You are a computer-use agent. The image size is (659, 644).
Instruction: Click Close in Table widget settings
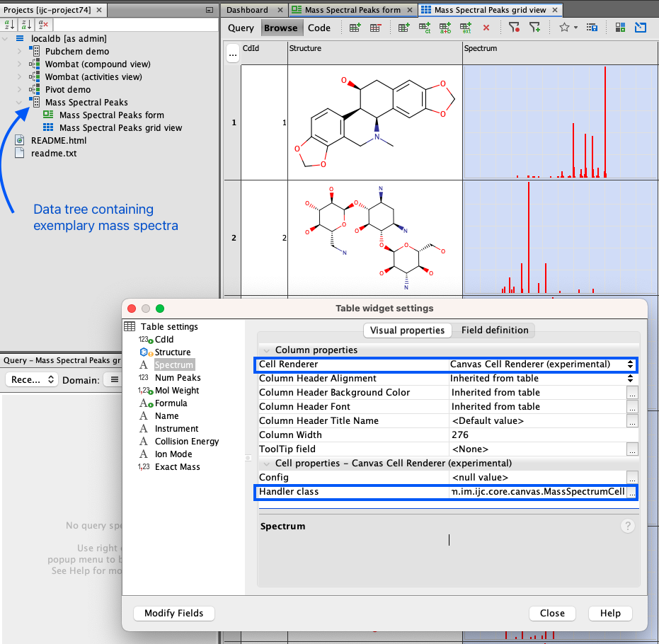pos(552,614)
